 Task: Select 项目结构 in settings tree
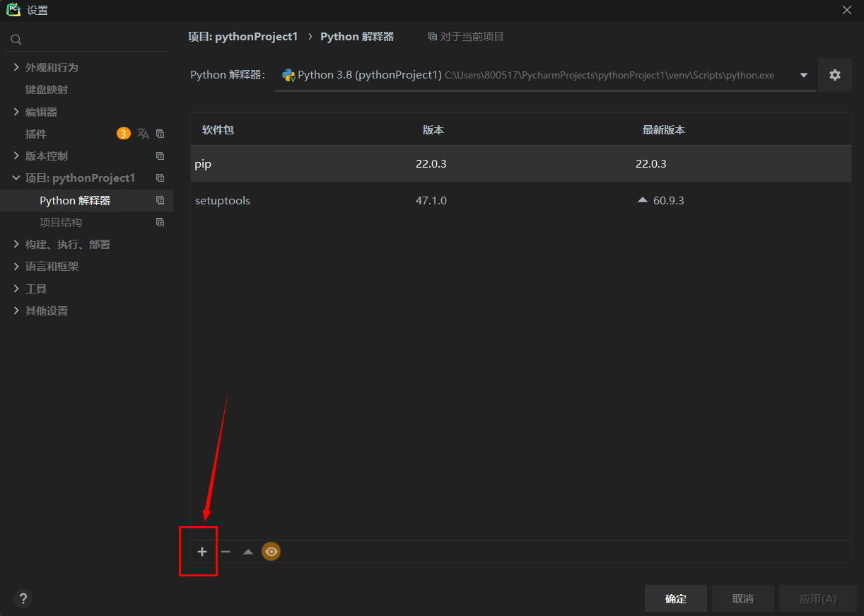tap(61, 222)
